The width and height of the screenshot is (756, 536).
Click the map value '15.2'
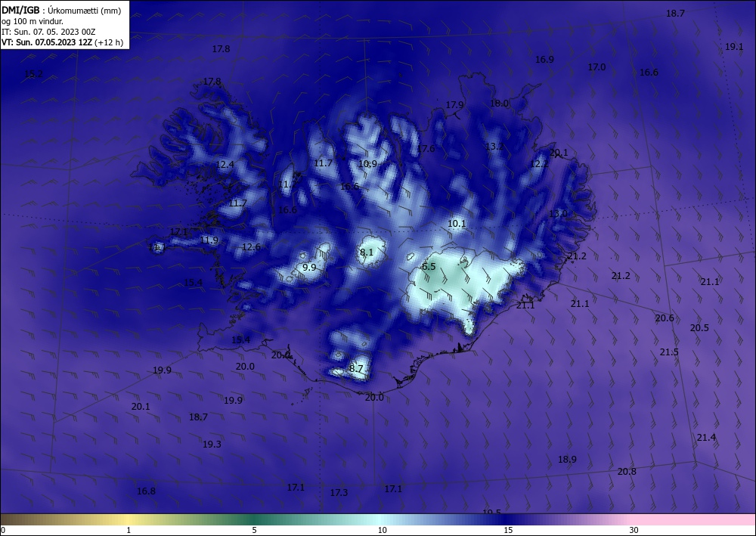(34, 74)
